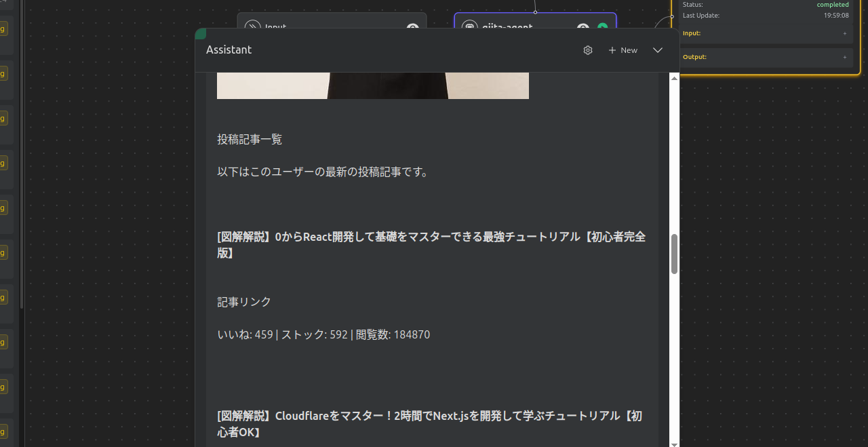Click the circular badge icon on the Input node
The image size is (868, 447).
point(412,28)
